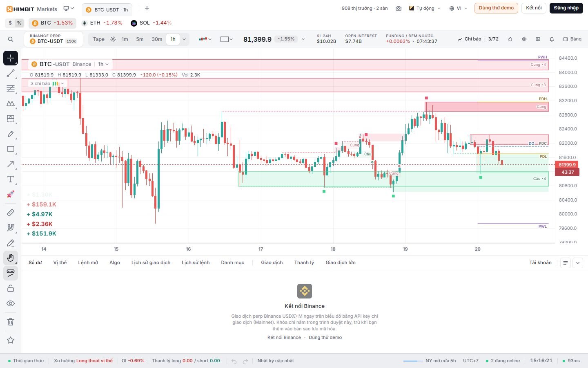
Task: Collapse the bottom panel chevron
Action: pos(578,263)
